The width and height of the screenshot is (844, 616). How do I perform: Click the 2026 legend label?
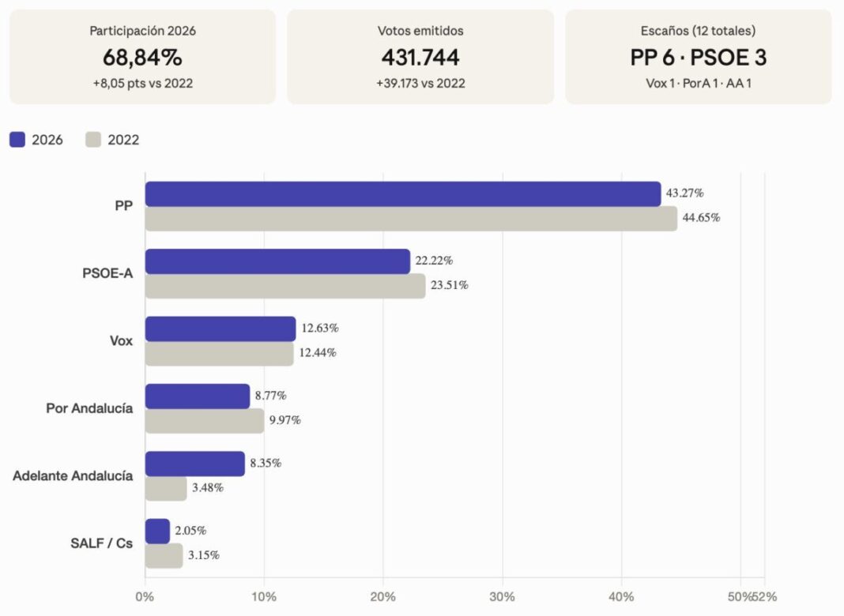point(47,140)
